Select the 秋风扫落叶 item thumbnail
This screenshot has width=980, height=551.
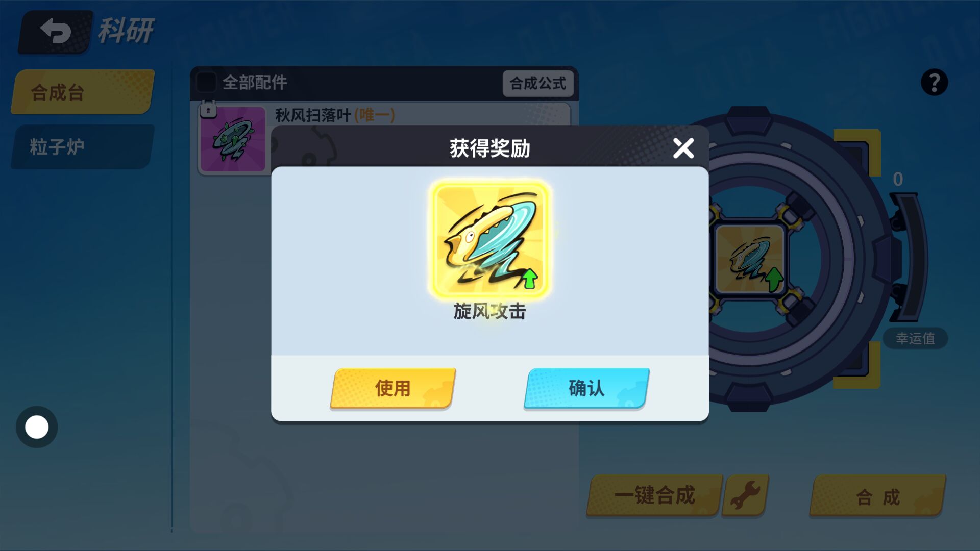[233, 139]
